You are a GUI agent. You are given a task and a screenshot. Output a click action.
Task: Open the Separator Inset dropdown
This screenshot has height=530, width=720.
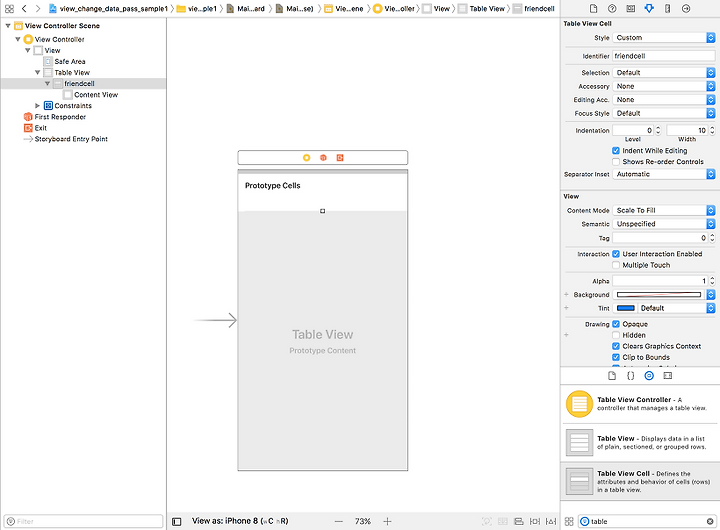coord(664,174)
